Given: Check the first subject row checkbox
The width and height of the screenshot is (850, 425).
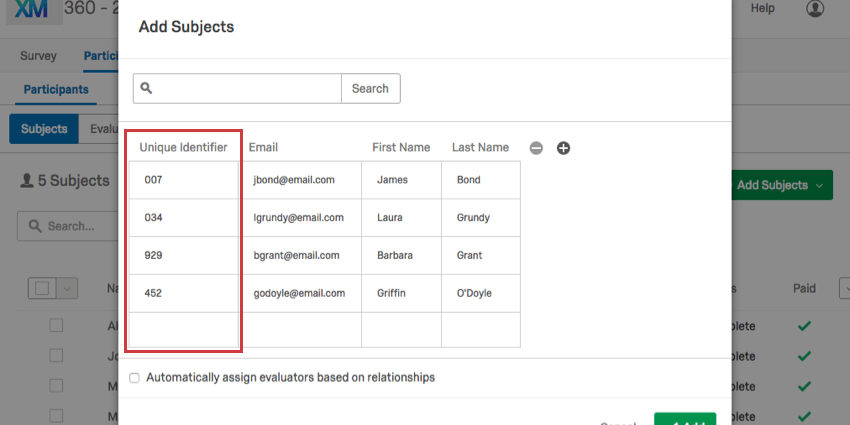Looking at the screenshot, I should [x=56, y=326].
